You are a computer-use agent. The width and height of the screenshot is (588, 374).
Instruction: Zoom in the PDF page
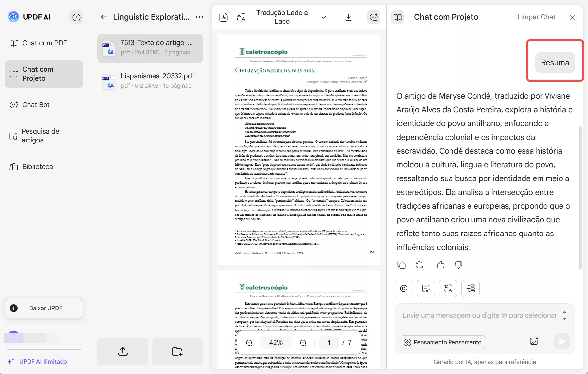303,343
